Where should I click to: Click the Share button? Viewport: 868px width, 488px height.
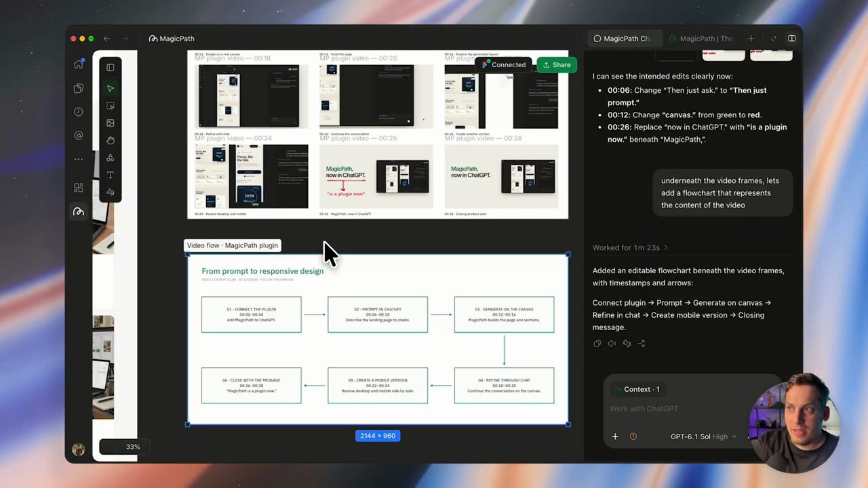tap(556, 65)
